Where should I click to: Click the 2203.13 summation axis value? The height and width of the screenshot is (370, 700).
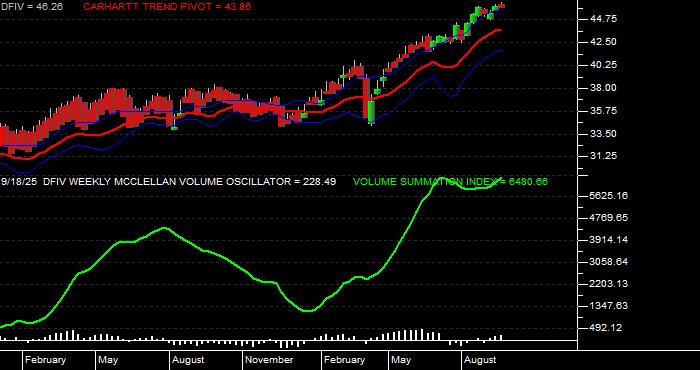pos(609,284)
